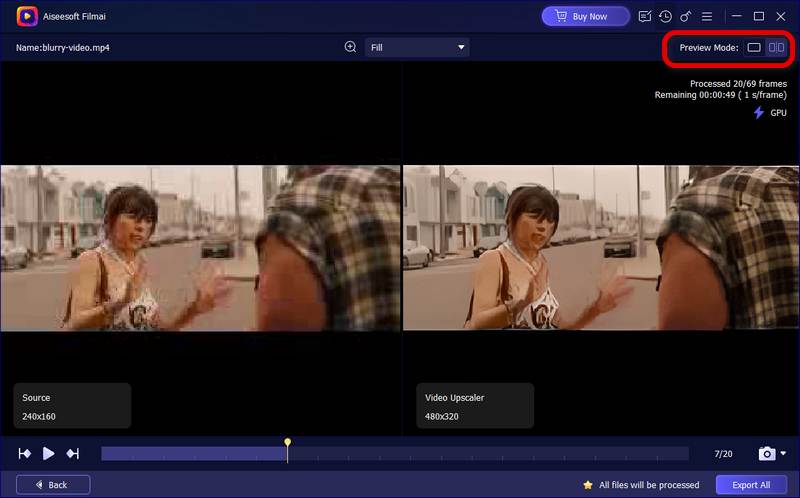Click the Name:blurry-video.mp4 label
The height and width of the screenshot is (498, 800).
63,47
